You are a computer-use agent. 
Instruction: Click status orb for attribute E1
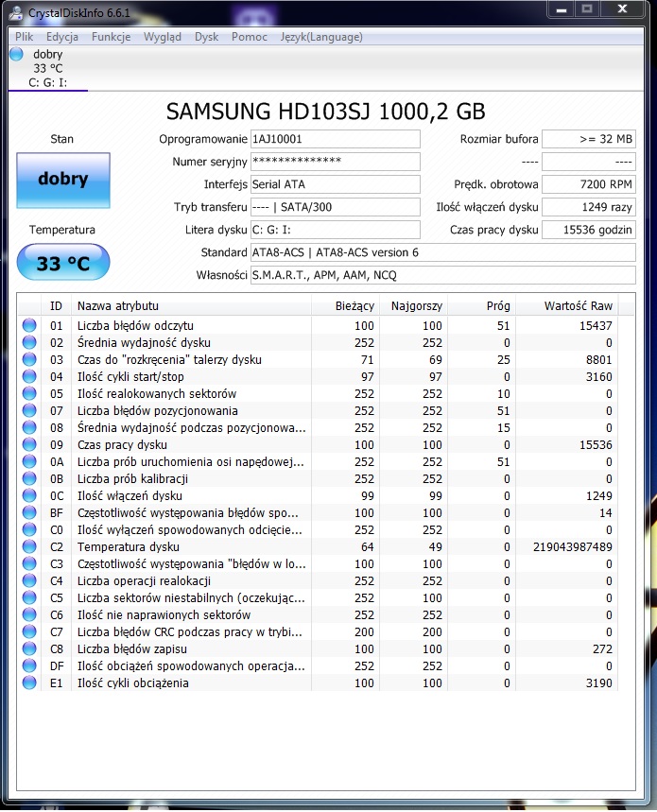click(29, 682)
